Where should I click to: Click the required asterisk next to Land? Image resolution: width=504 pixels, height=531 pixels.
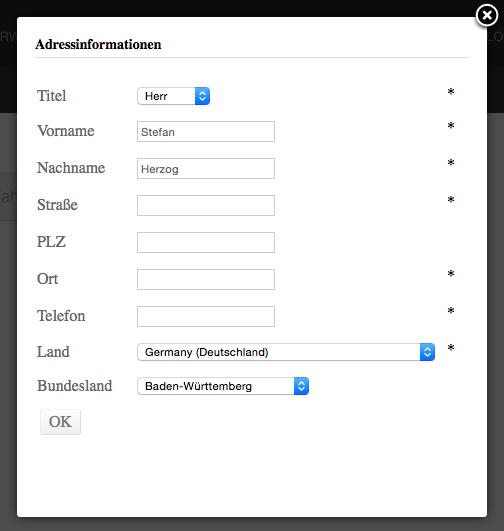pyautogui.click(x=450, y=348)
